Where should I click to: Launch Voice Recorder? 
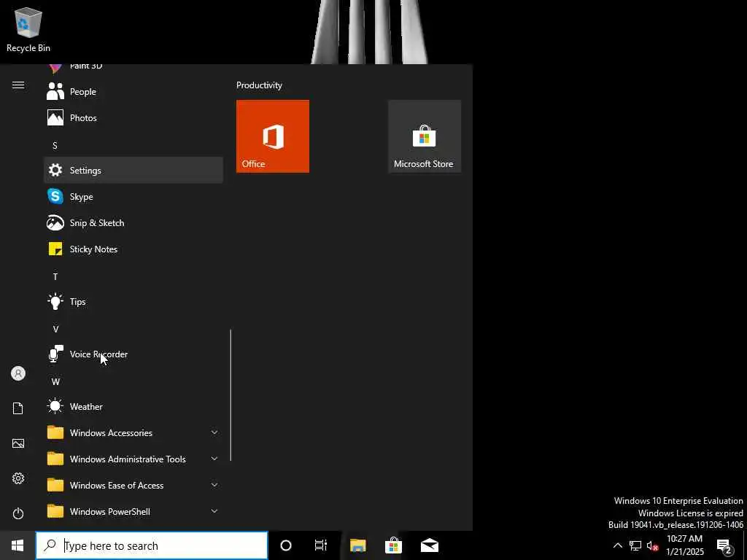click(133, 354)
